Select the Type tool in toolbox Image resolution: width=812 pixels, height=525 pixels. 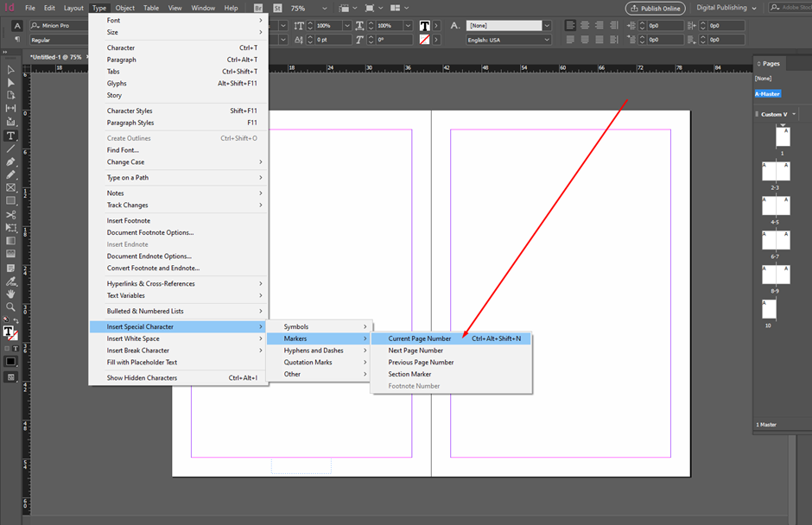(11, 136)
